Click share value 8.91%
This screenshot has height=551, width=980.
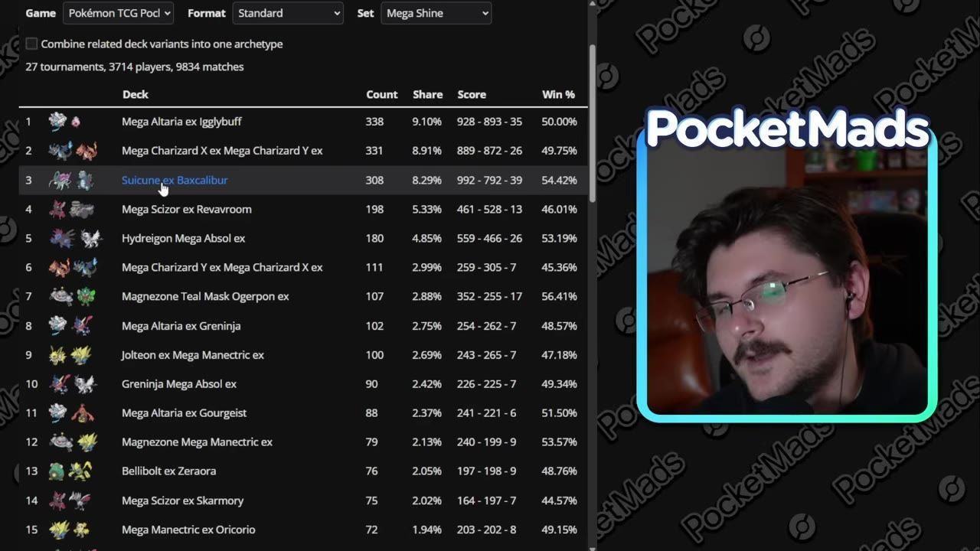(427, 151)
